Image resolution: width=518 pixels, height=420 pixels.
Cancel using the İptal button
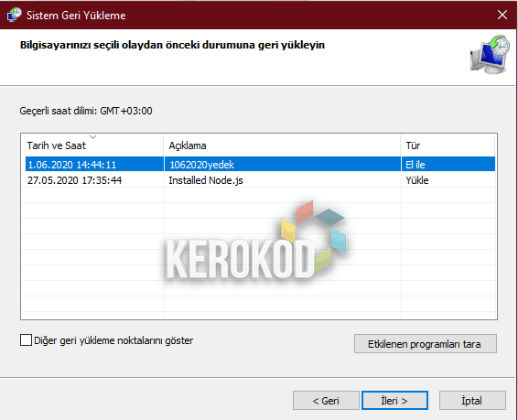coord(472,401)
